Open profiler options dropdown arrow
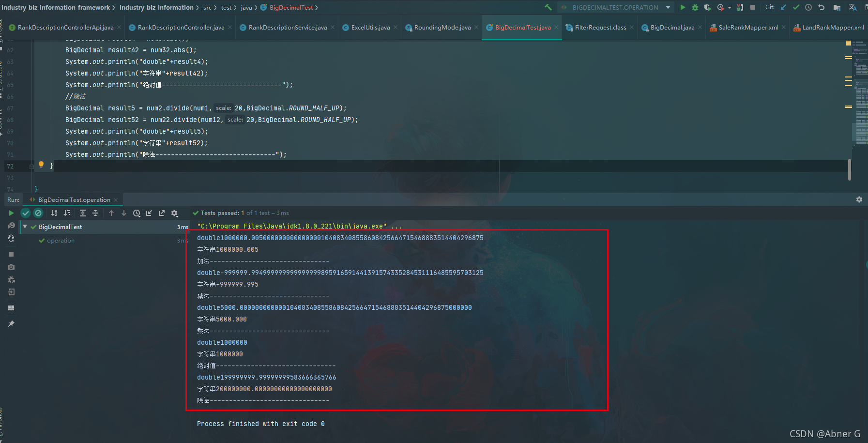The height and width of the screenshot is (443, 868). point(730,8)
